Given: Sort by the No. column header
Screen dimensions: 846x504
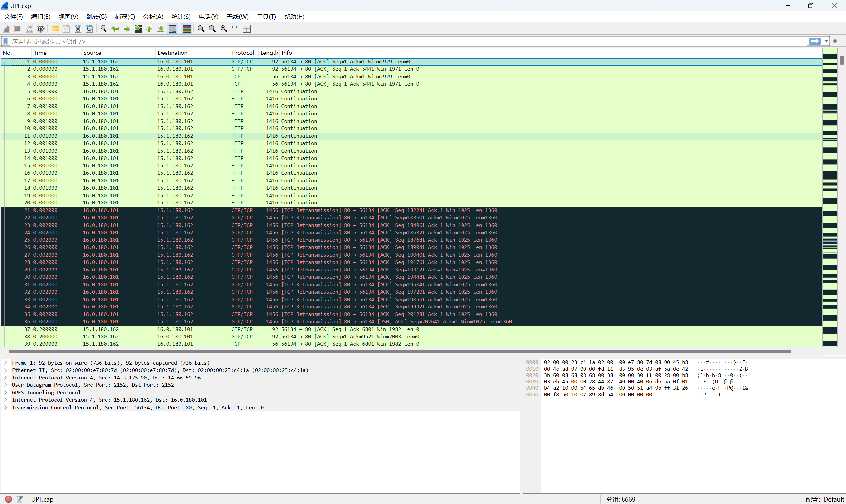Looking at the screenshot, I should pos(16,53).
